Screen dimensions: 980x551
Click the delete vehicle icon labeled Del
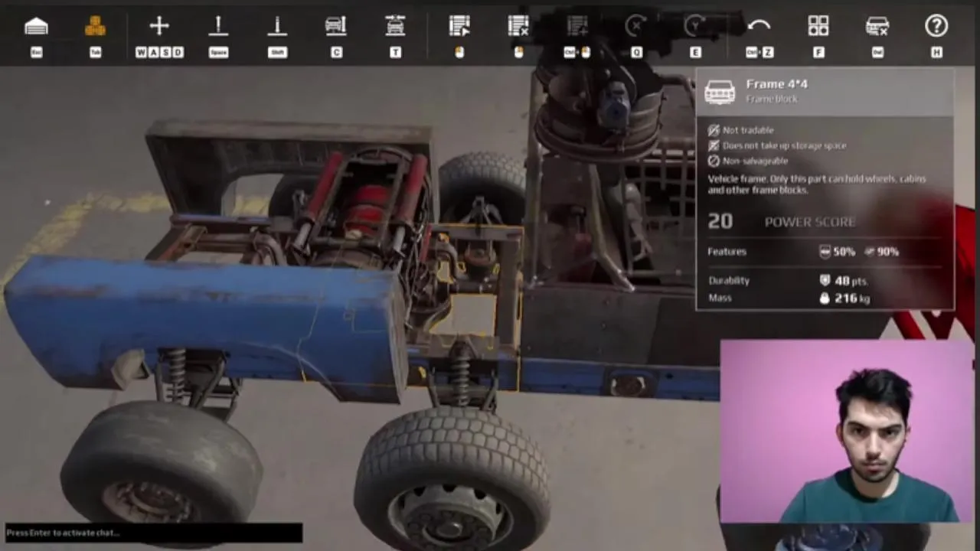click(x=877, y=27)
